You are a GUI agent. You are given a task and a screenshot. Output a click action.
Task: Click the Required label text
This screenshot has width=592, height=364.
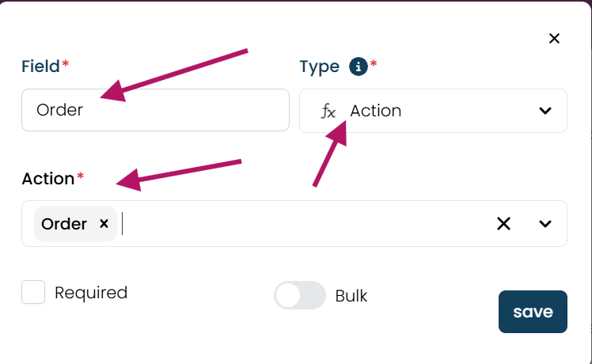tap(91, 293)
